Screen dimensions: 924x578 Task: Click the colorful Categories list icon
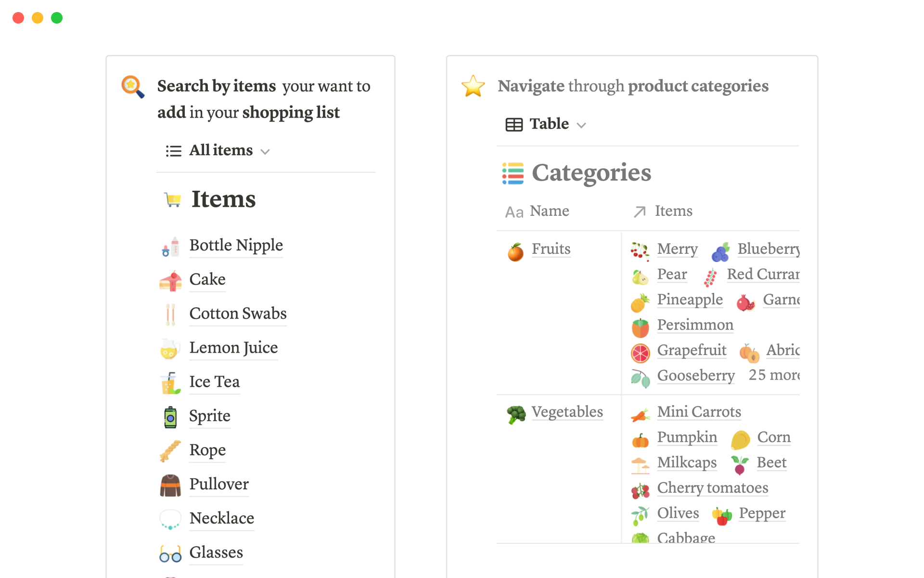pyautogui.click(x=513, y=173)
